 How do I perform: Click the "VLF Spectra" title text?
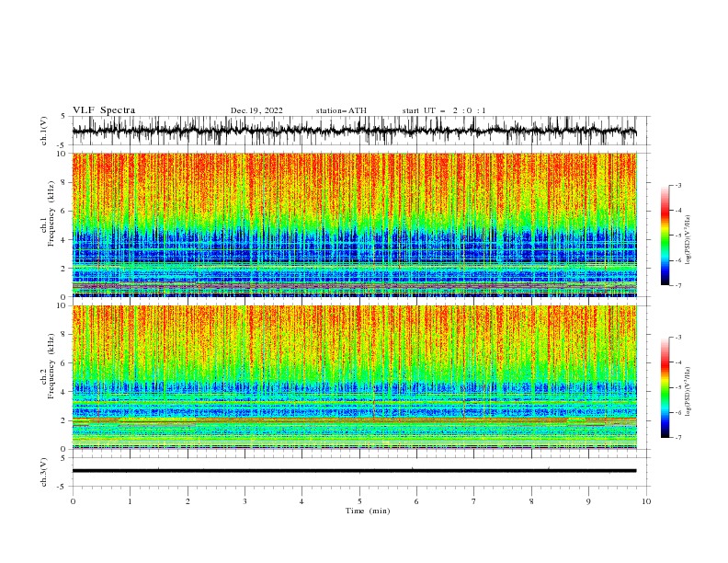coord(104,110)
